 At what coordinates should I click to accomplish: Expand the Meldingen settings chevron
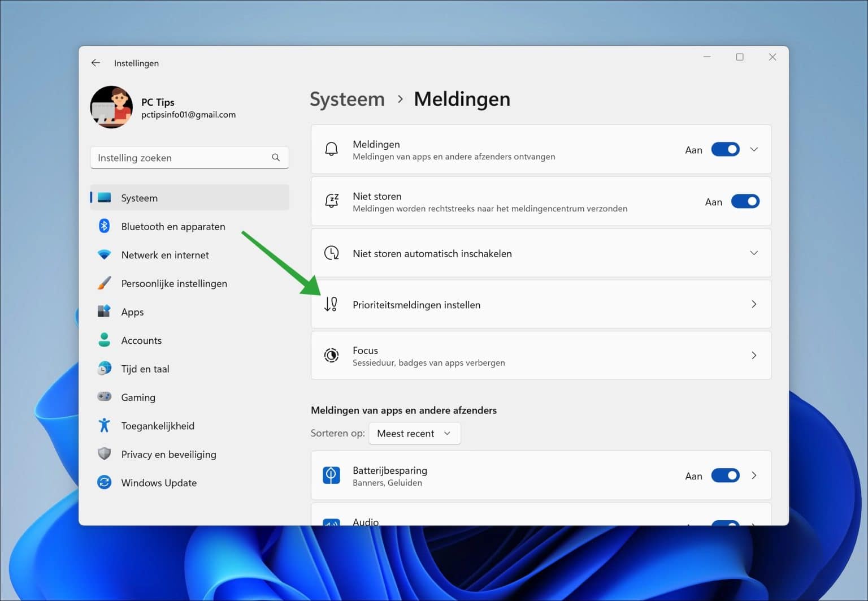[x=754, y=149]
